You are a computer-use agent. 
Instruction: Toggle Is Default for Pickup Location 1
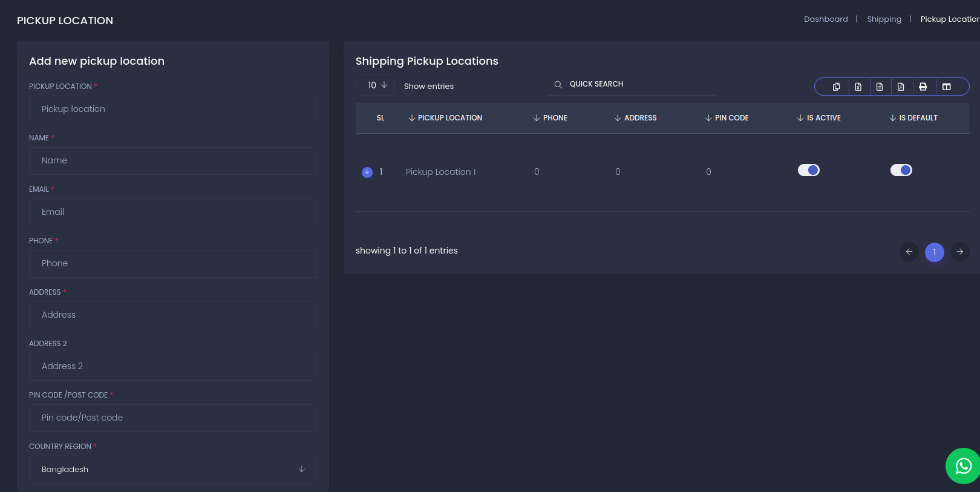tap(901, 170)
